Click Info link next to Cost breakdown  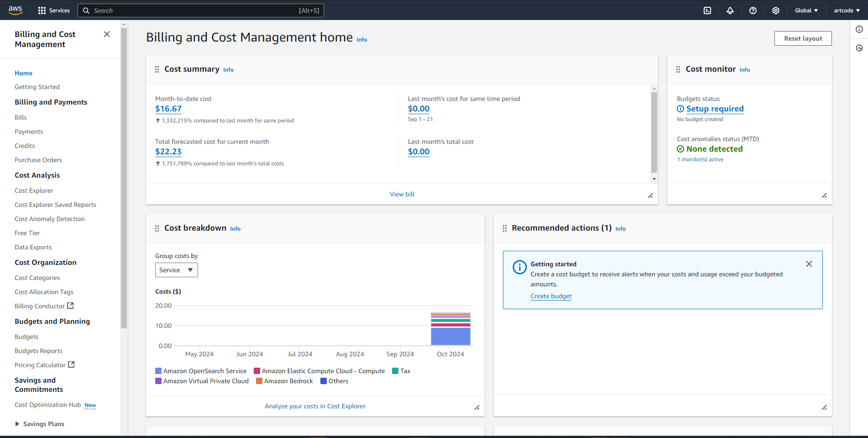(235, 229)
